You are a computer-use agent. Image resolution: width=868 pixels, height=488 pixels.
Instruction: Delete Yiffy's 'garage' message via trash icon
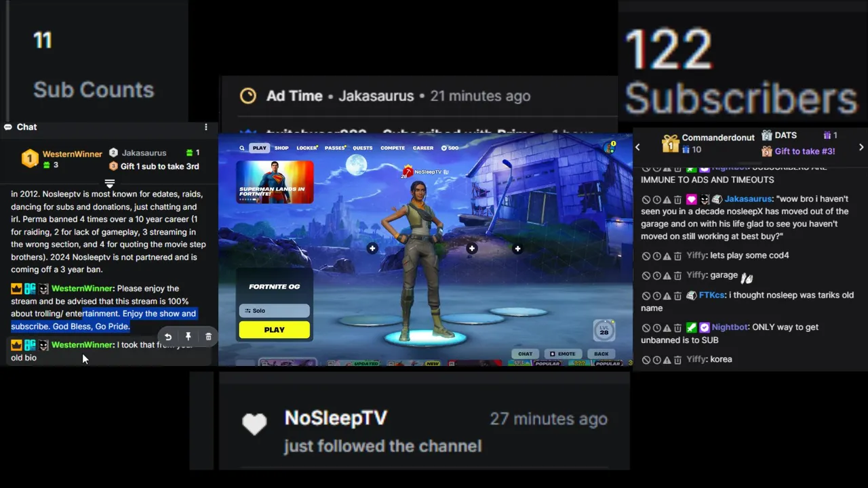(677, 276)
